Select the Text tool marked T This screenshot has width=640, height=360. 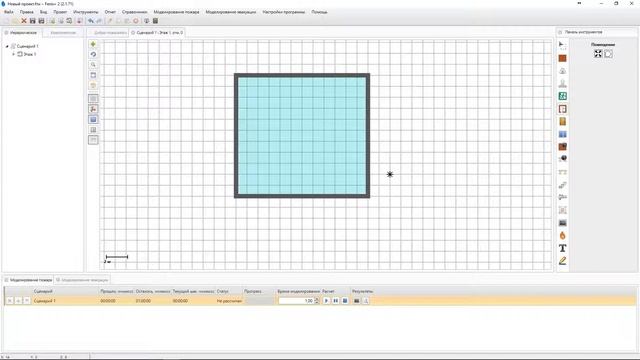562,248
